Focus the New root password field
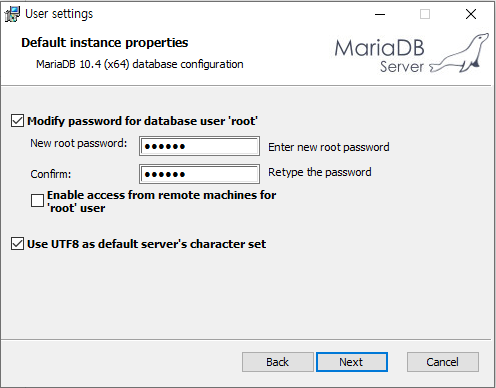This screenshot has height=388, width=496. coord(199,146)
